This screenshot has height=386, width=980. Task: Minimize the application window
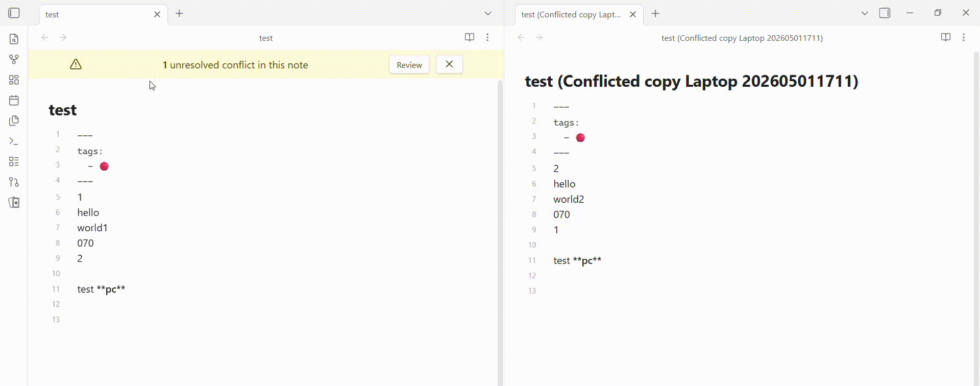coord(910,13)
